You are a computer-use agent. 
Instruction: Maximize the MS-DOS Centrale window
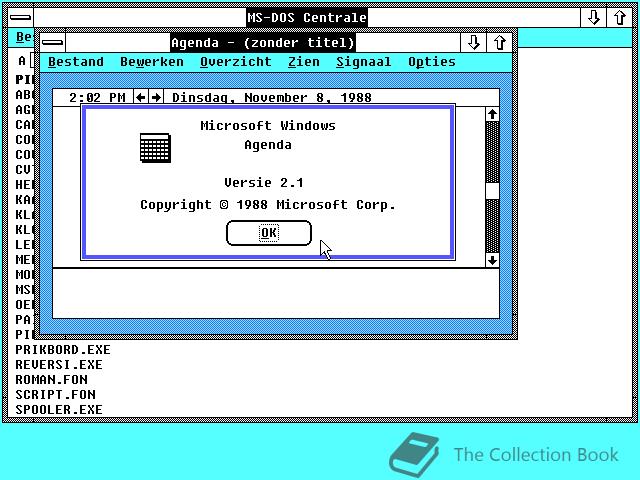point(620,18)
